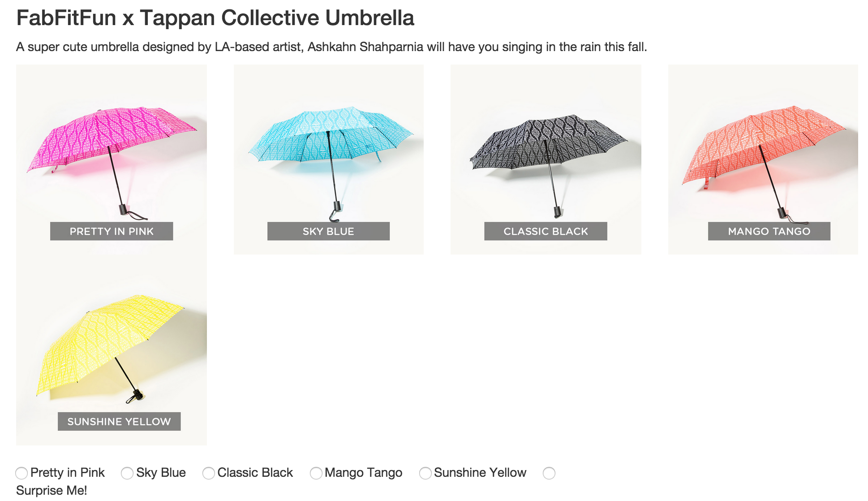Screen dimensions: 868x501
Task: Click the Sunshine Yellow option label text
Action: pyautogui.click(x=480, y=473)
